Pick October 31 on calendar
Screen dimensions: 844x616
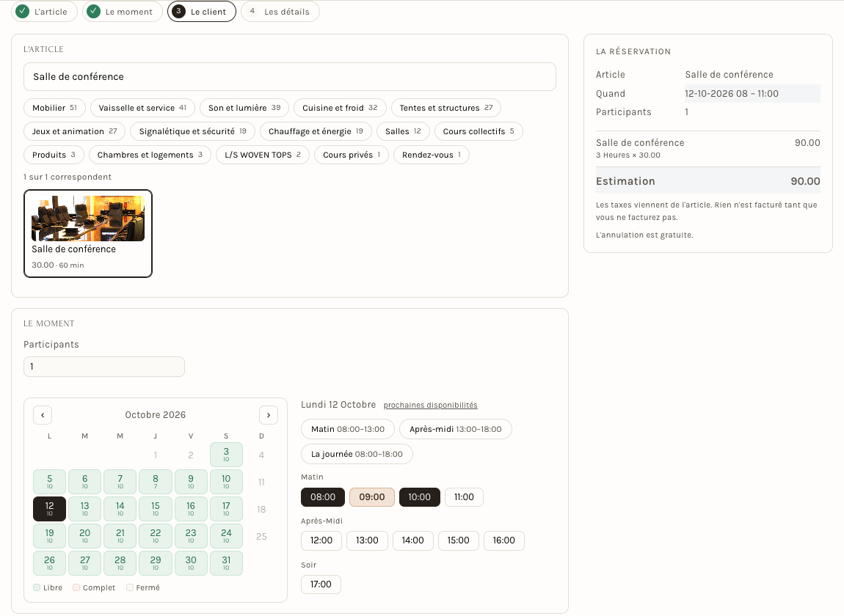226,562
